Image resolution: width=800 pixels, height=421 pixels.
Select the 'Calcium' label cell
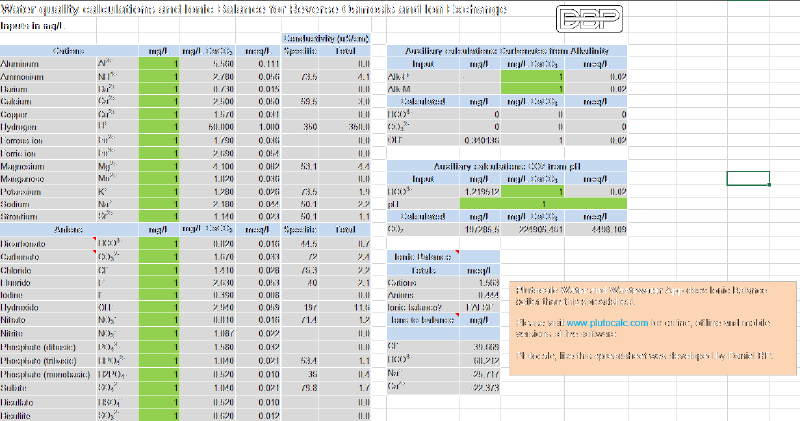click(x=48, y=102)
